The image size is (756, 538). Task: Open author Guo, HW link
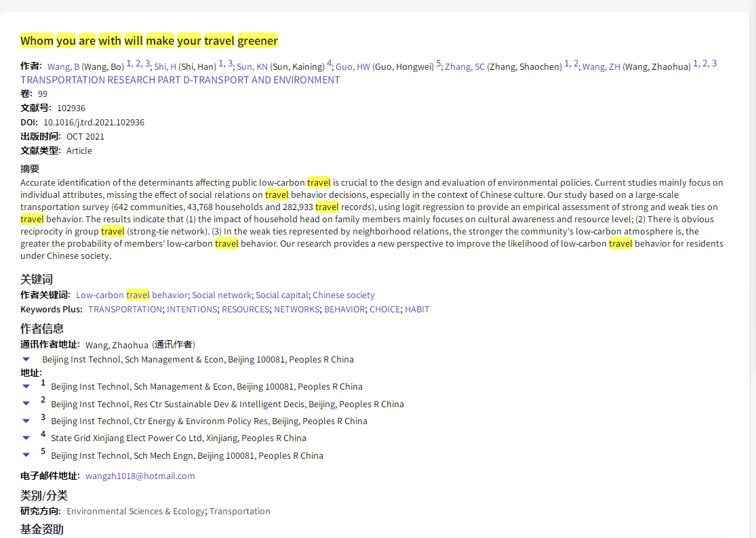tap(353, 66)
